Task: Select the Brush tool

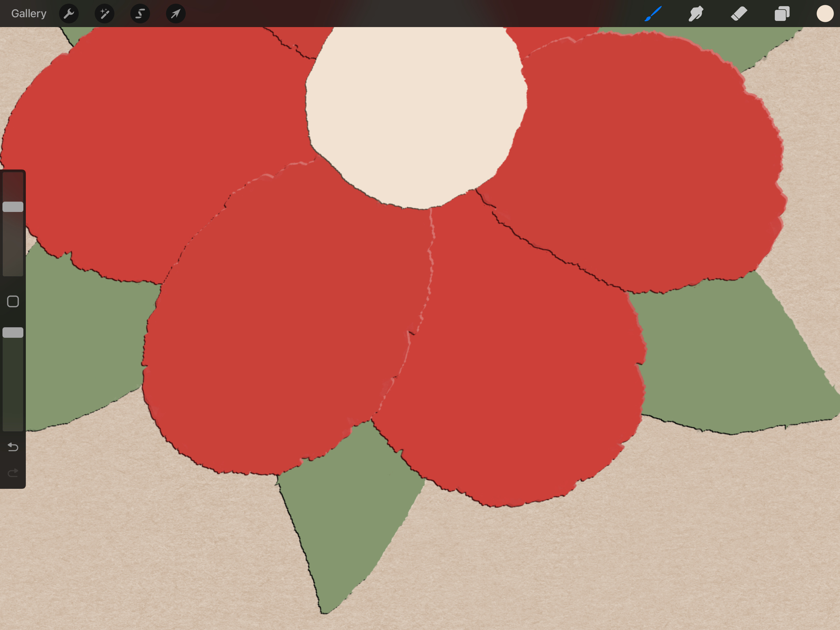Action: click(x=653, y=14)
